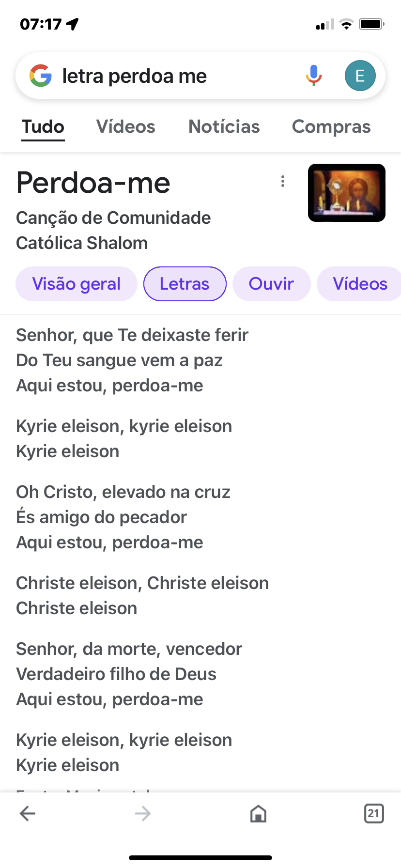Activate voice search microphone
This screenshot has height=868, width=401.
point(314,76)
